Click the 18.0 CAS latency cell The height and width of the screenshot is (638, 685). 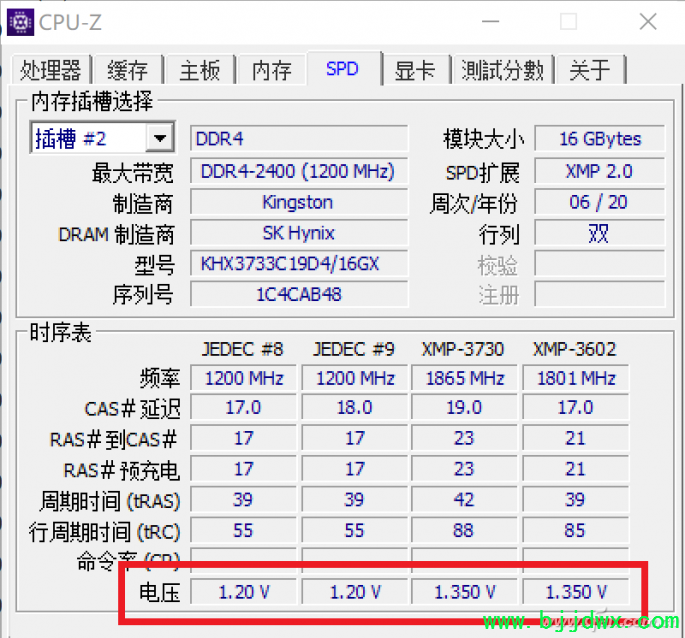click(x=354, y=408)
